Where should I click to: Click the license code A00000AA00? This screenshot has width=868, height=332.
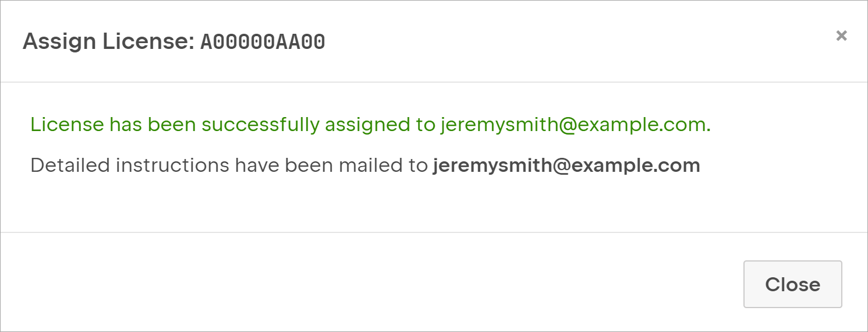(263, 42)
